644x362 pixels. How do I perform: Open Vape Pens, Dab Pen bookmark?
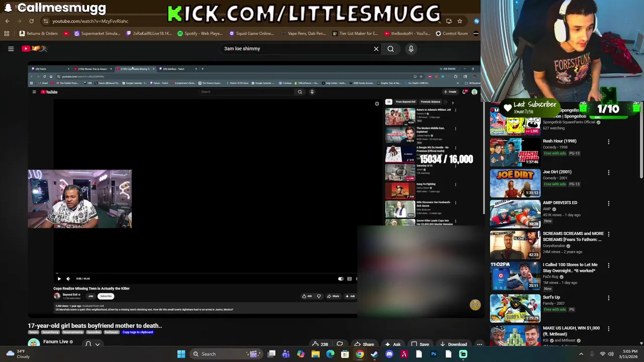tap(303, 34)
